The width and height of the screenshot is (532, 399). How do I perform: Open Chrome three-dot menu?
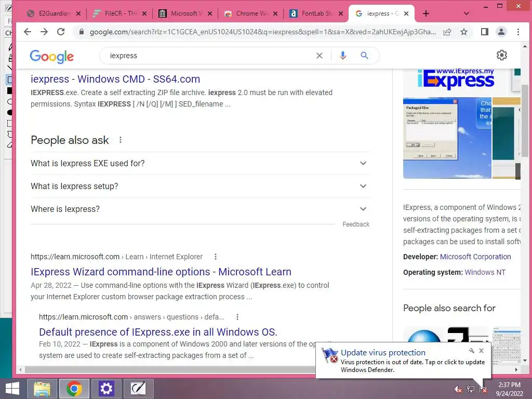(x=518, y=32)
